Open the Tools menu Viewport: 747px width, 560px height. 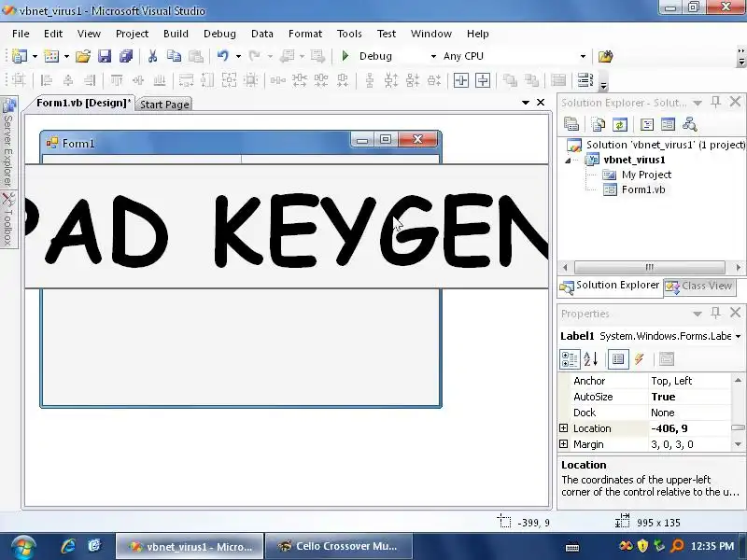(349, 34)
